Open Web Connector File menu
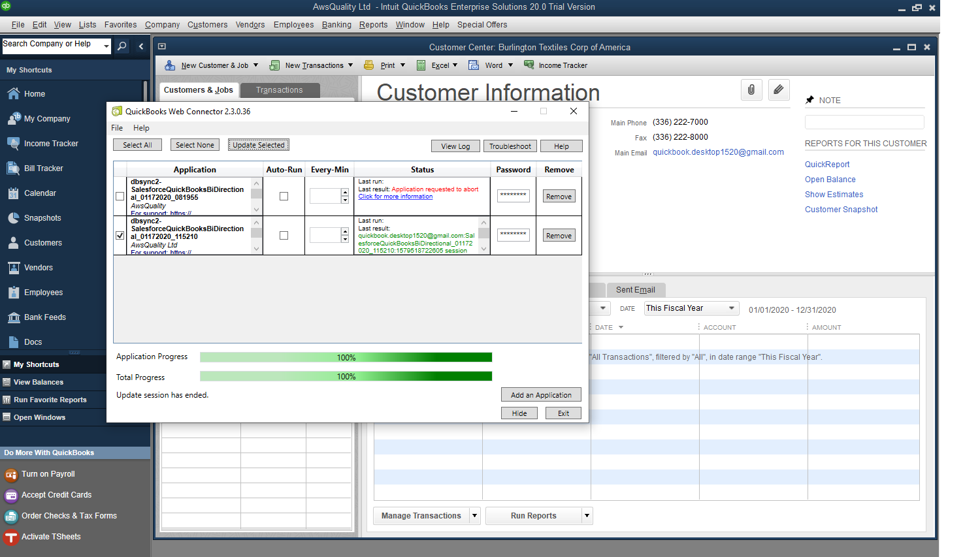This screenshot has height=557, width=980. (117, 128)
